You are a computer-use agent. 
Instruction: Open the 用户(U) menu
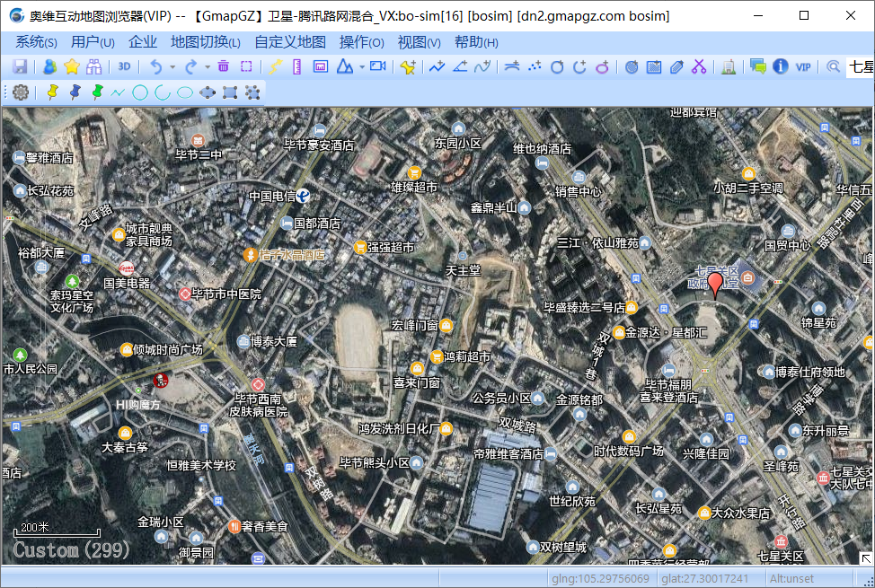(93, 42)
